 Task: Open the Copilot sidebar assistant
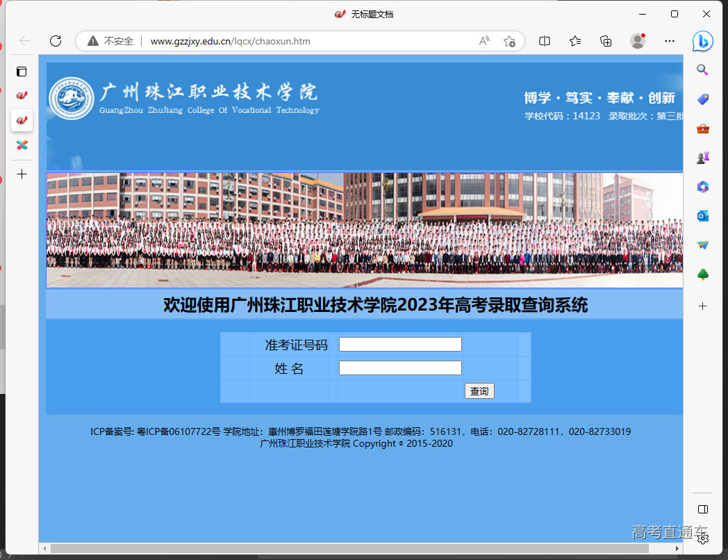click(x=702, y=41)
